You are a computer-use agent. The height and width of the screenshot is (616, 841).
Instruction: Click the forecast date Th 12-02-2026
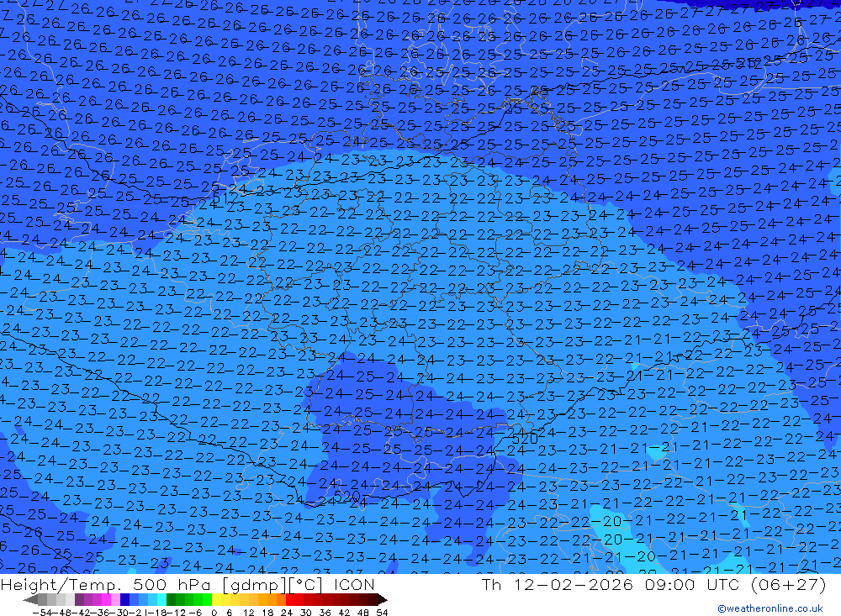tap(558, 584)
